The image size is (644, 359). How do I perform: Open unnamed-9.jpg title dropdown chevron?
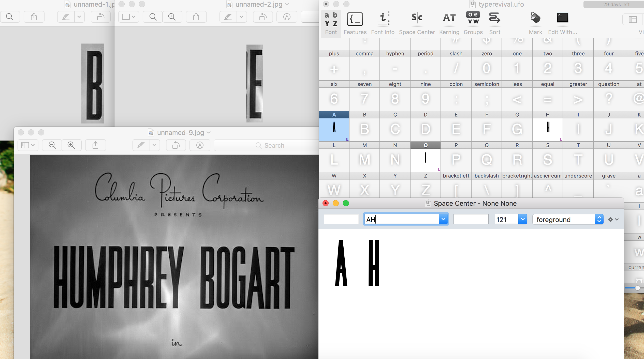pyautogui.click(x=209, y=132)
